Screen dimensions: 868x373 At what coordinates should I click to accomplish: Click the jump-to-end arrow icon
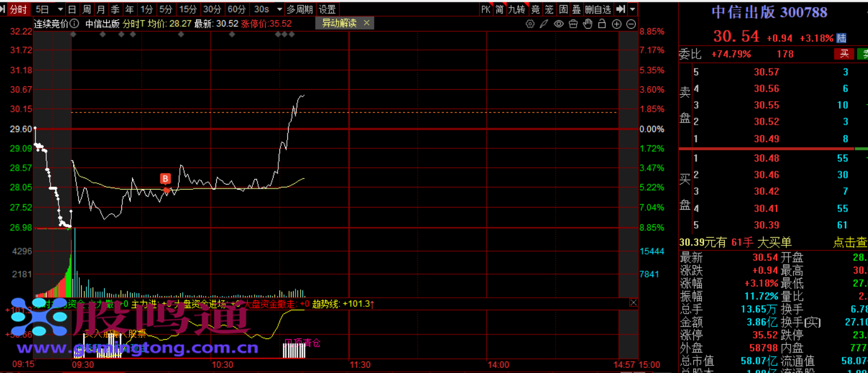tap(620, 9)
